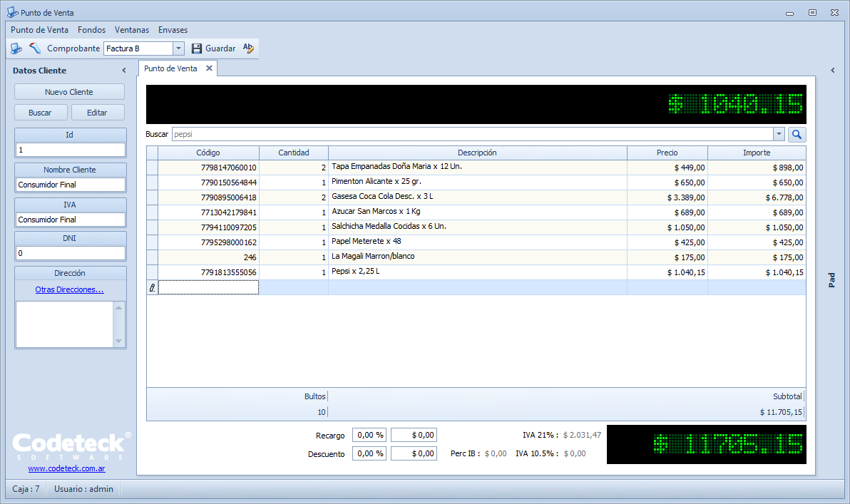
Task: Click the Ab text edit icon
Action: click(x=248, y=48)
